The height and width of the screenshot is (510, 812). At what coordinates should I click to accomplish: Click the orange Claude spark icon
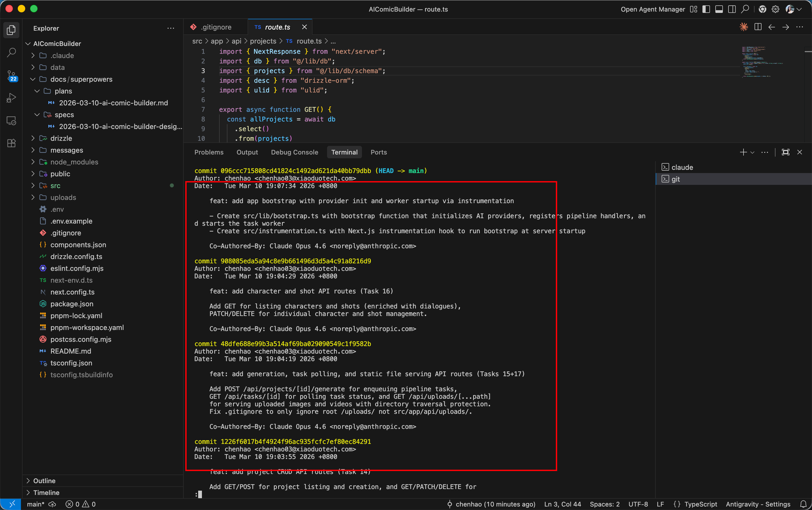tap(744, 27)
